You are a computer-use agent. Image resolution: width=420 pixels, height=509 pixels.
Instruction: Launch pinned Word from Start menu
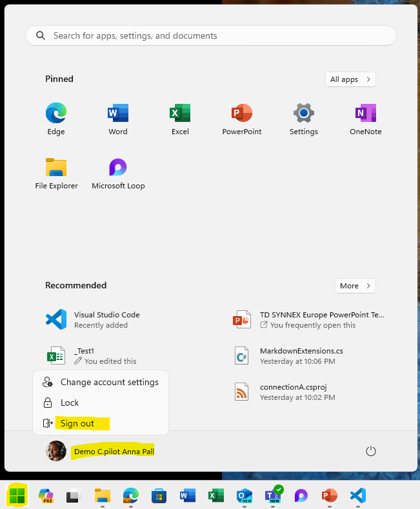(x=118, y=119)
